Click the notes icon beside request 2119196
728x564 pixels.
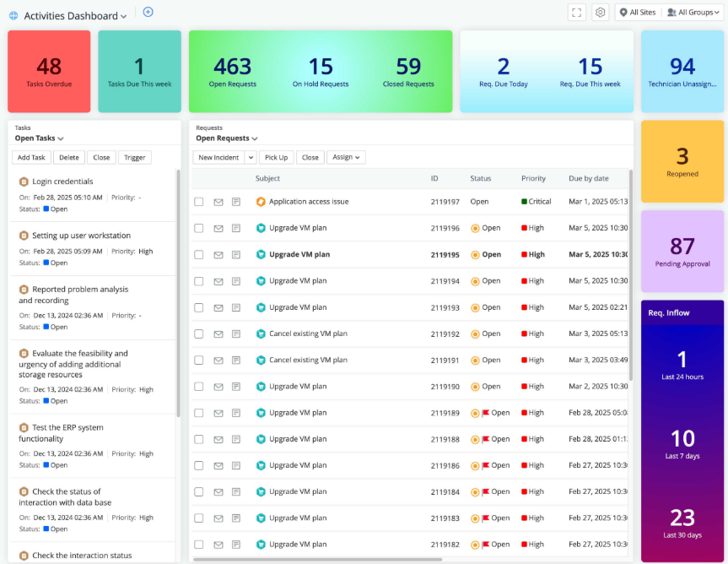(237, 228)
